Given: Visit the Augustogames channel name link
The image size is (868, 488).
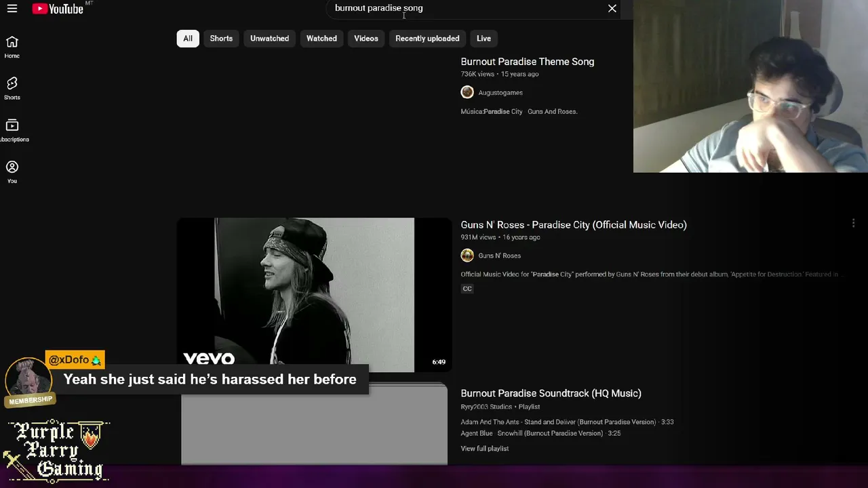Looking at the screenshot, I should (500, 93).
